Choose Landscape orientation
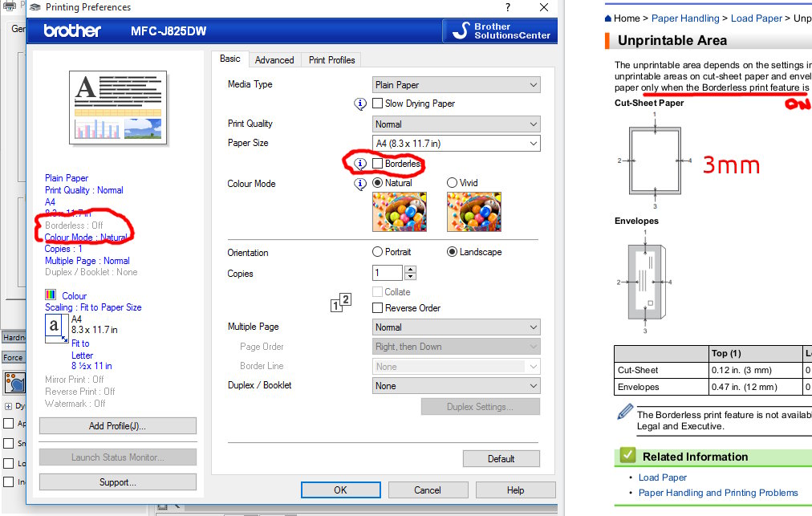The height and width of the screenshot is (516, 812). pyautogui.click(x=452, y=252)
